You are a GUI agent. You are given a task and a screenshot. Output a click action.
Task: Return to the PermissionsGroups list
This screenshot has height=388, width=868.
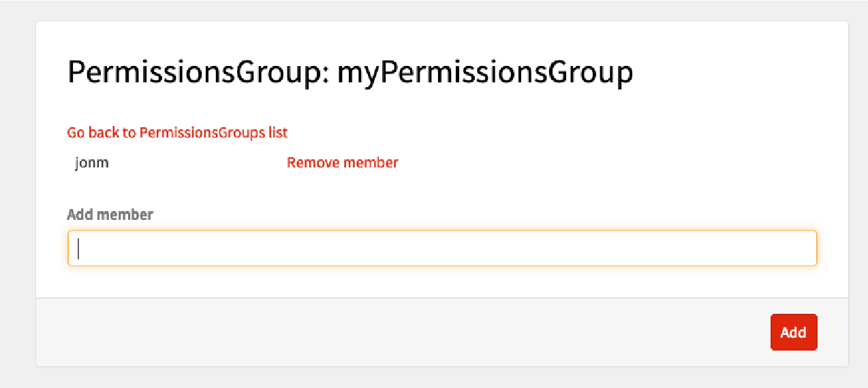[x=177, y=133]
